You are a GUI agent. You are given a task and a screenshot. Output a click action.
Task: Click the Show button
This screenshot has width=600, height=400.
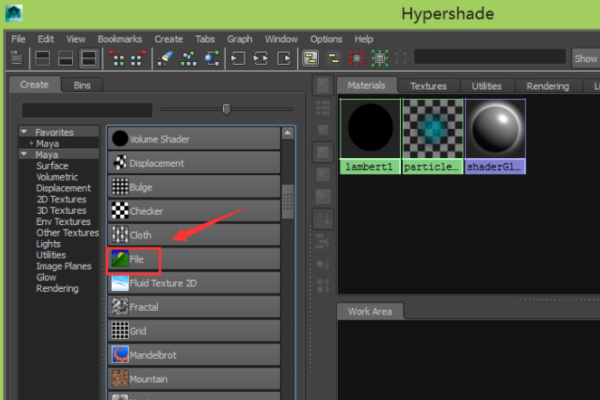585,59
